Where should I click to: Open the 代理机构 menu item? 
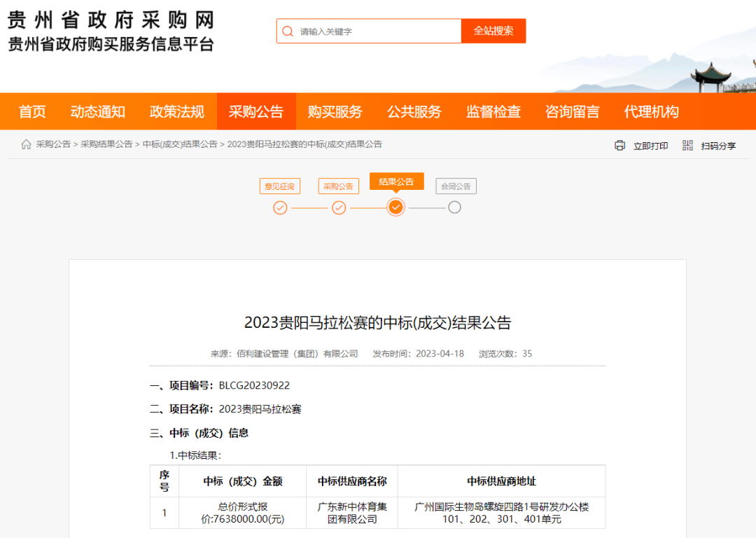tap(652, 111)
